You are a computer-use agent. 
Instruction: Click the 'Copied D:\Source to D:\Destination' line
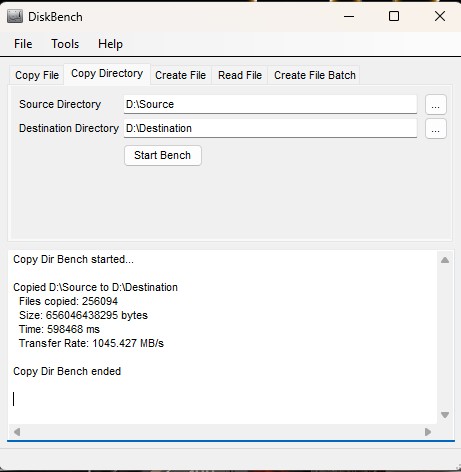coord(95,287)
